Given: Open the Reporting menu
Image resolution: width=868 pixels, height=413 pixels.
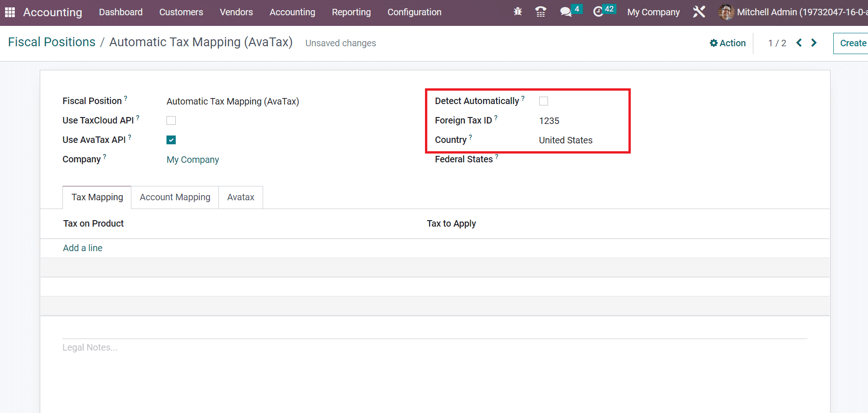Looking at the screenshot, I should pyautogui.click(x=351, y=12).
